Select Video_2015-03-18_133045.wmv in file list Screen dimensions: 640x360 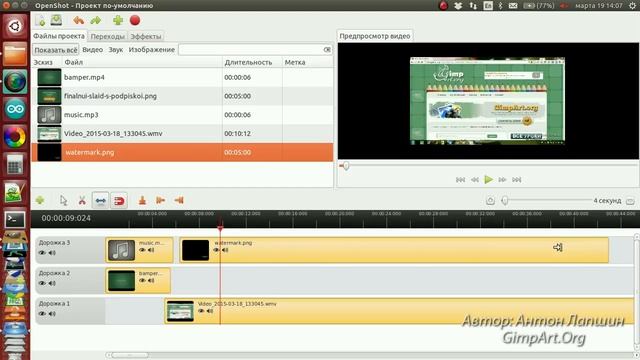[182, 133]
